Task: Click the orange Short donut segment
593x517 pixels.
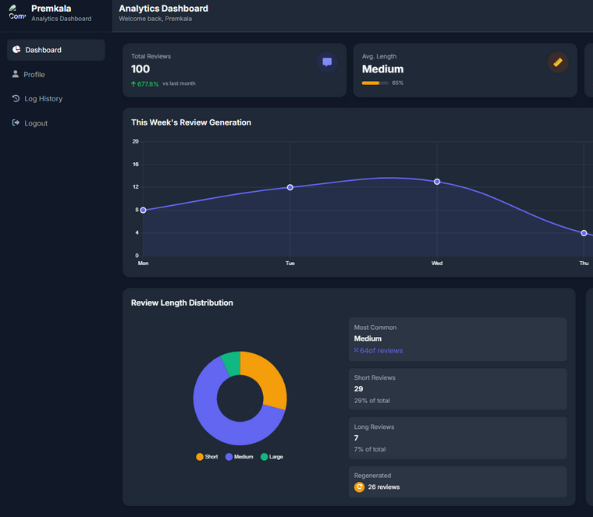Action: click(x=269, y=376)
